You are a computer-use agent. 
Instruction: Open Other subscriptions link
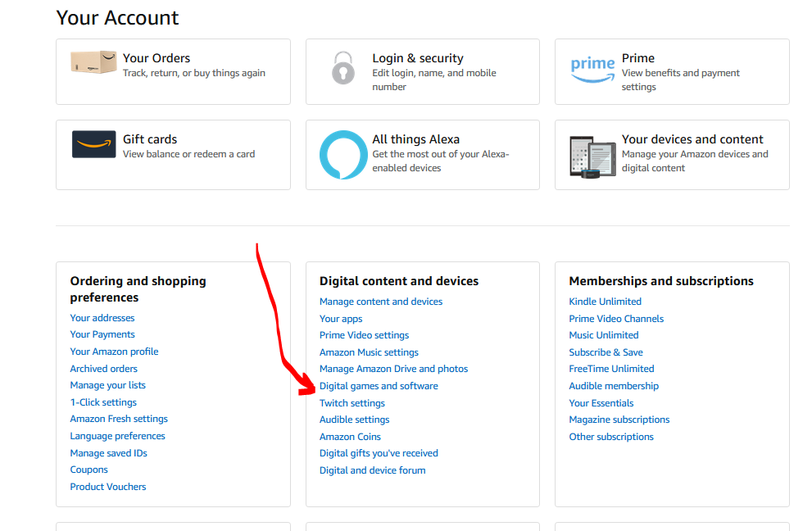(x=611, y=437)
